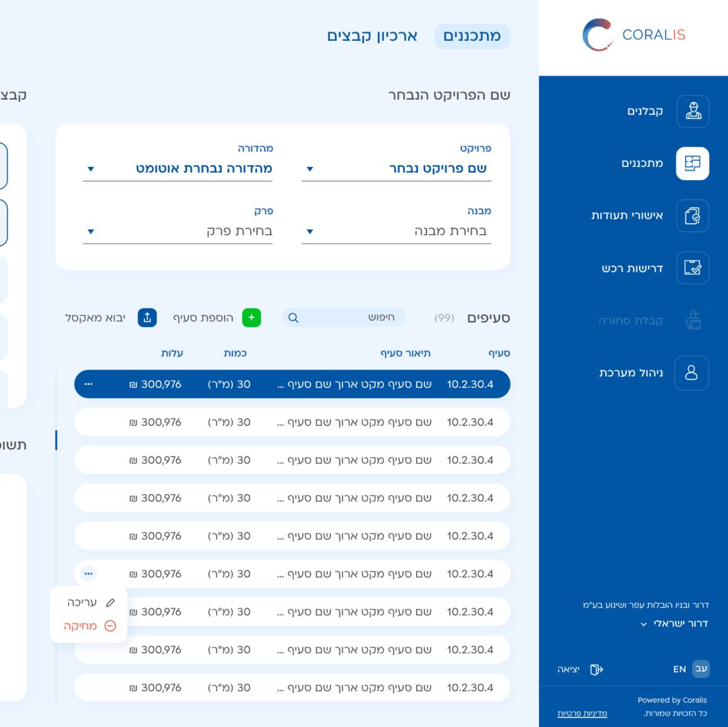The width and height of the screenshot is (728, 727).
Task: Click the green plus add-item icon
Action: (252, 318)
